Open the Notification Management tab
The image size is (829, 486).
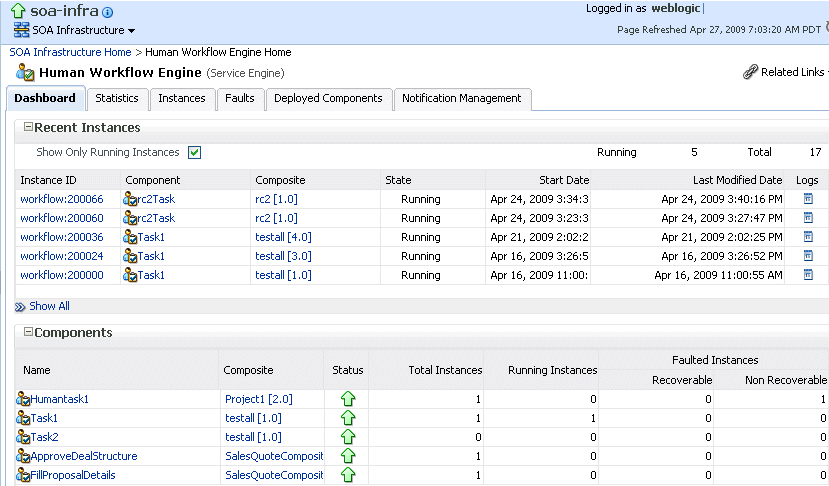coord(462,99)
